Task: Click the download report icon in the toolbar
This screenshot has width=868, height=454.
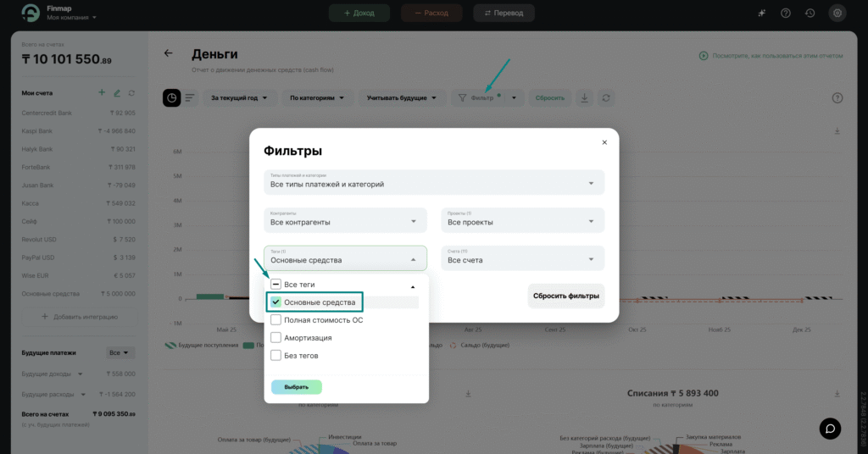Action: click(584, 98)
